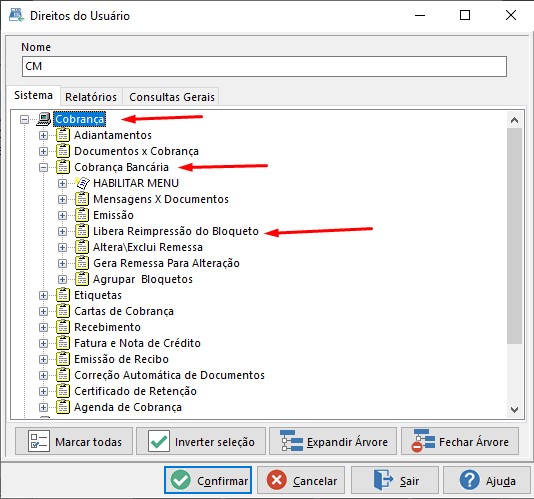
Task: Expand the Documentos x Cobrança node
Action: (x=43, y=152)
